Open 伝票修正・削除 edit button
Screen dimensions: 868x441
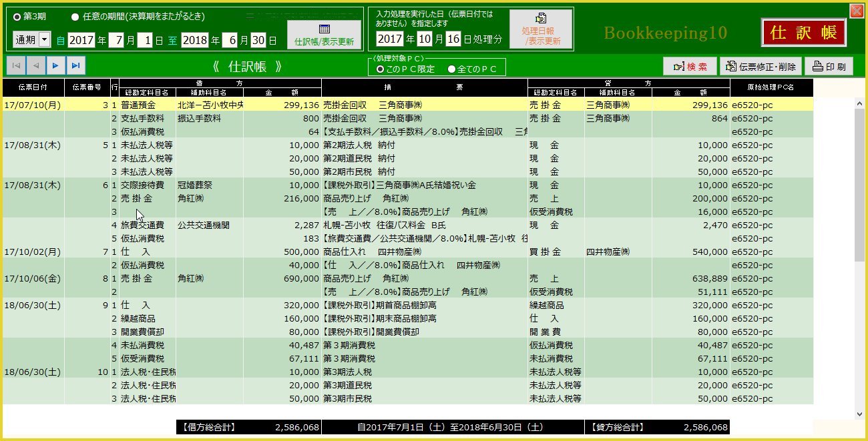click(761, 66)
